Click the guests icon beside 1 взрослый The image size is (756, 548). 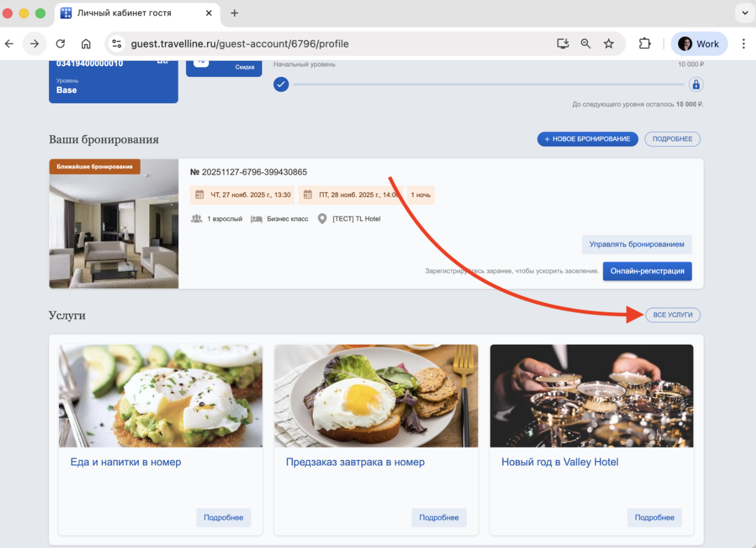pos(197,219)
